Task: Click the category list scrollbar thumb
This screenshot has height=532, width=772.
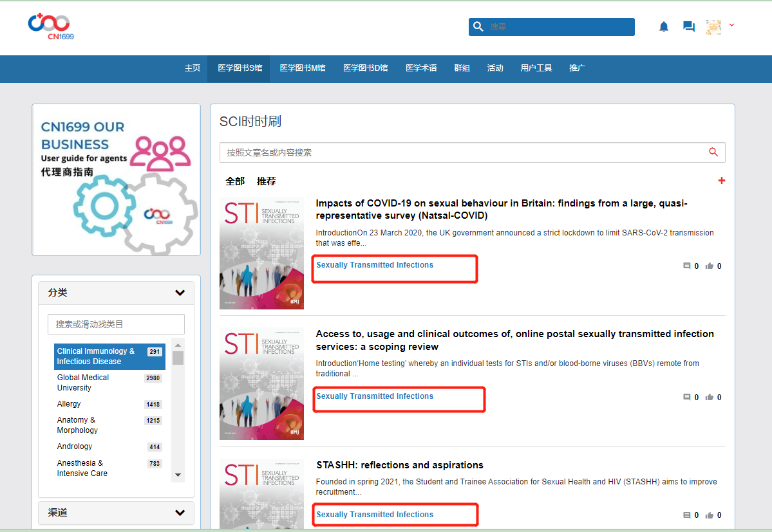Action: 178,358
